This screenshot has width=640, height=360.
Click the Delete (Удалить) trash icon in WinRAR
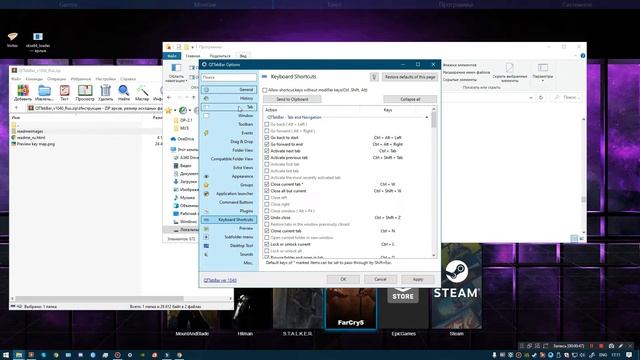[106, 91]
